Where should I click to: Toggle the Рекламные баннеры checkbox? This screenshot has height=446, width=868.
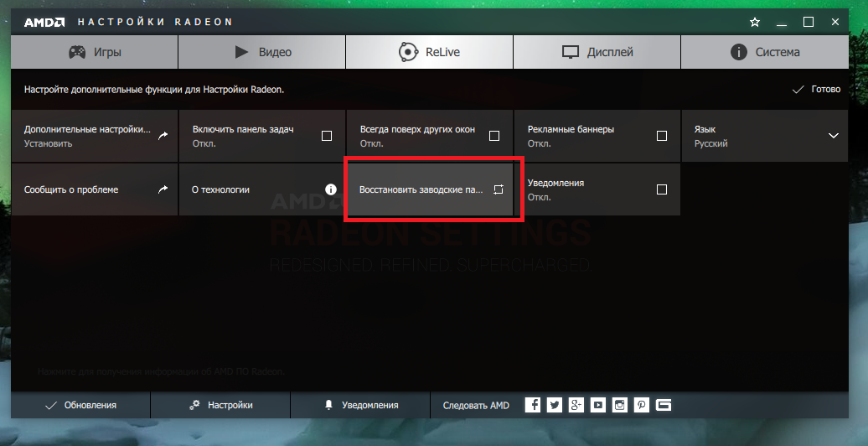662,136
